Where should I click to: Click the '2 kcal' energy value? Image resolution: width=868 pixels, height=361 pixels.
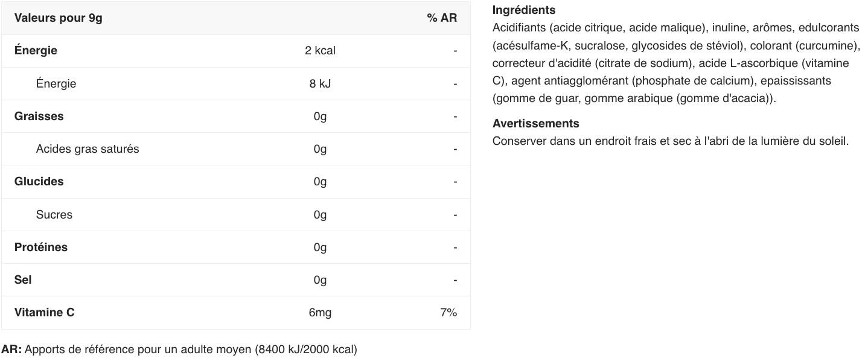pyautogui.click(x=320, y=51)
